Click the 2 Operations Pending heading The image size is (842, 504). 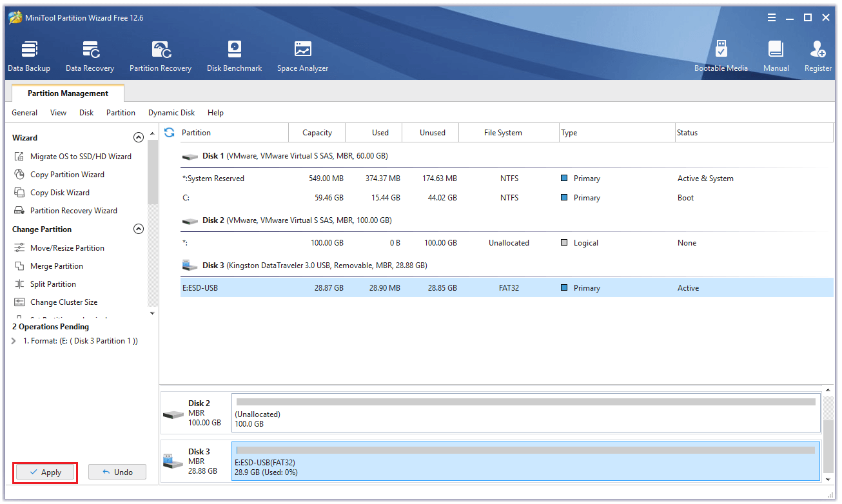click(x=50, y=327)
